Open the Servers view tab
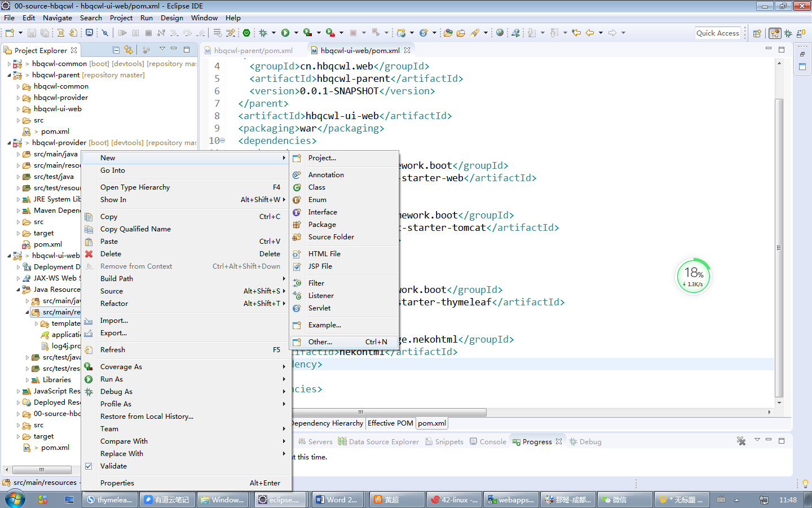The image size is (812, 508). tap(315, 441)
